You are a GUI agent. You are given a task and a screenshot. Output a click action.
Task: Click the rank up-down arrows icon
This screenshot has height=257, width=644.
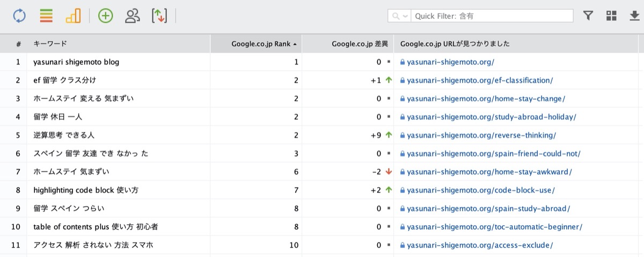[x=159, y=16]
